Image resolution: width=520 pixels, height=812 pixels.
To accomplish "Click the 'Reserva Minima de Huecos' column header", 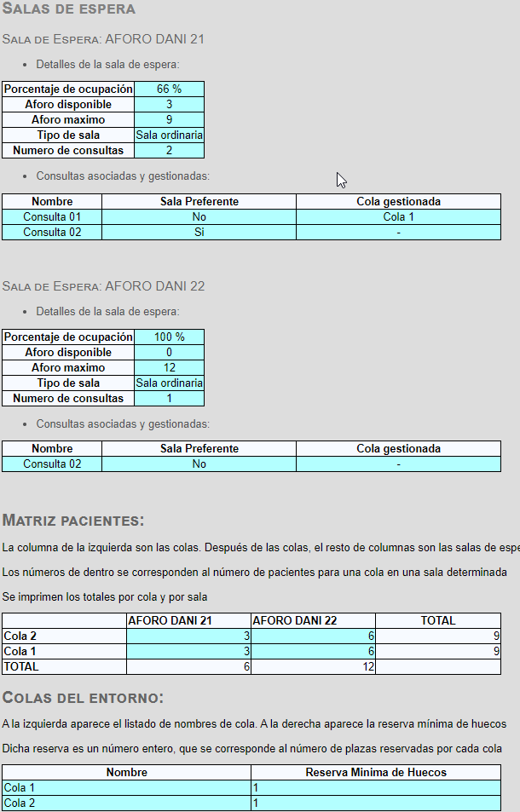I will coord(376,772).
